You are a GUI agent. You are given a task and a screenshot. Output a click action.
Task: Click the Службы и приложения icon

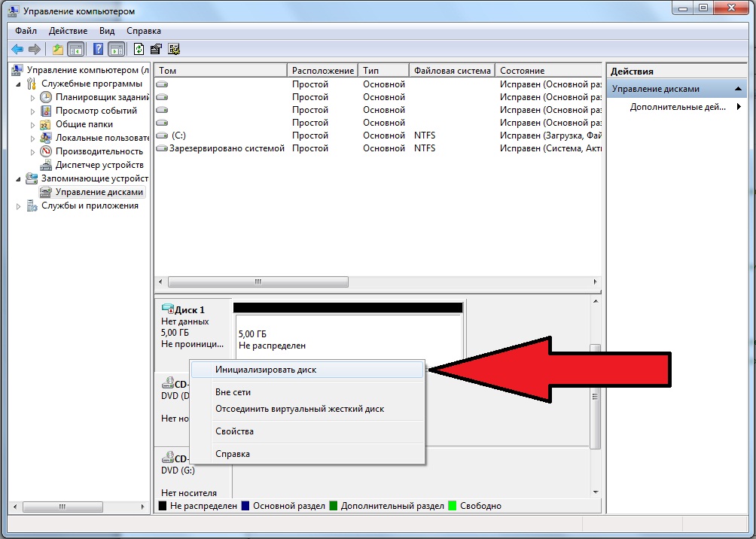pos(32,206)
